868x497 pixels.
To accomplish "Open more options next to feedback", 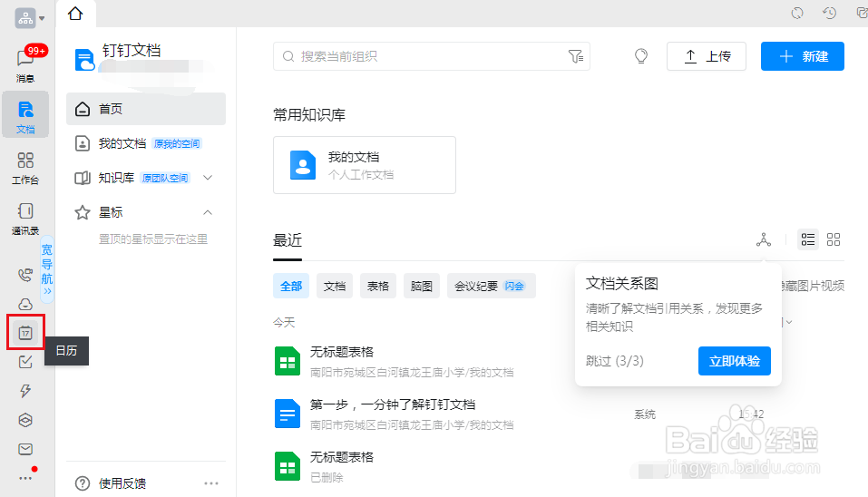I will 211,483.
